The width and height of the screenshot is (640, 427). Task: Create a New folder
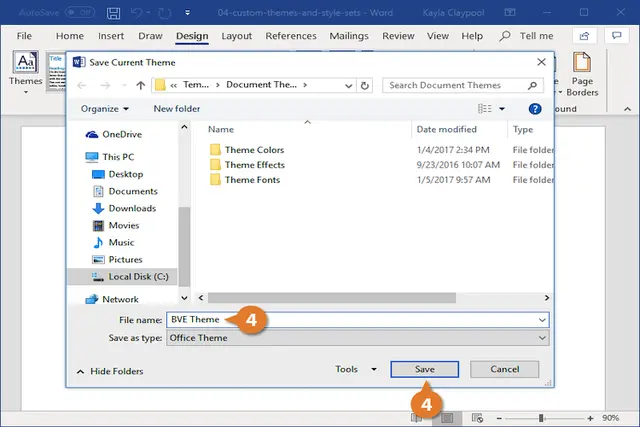(177, 109)
